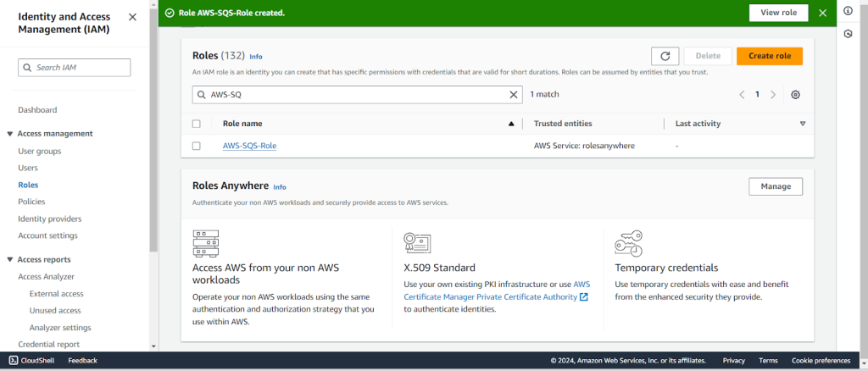868x371 pixels.
Task: Click the '1 match' result count
Action: [x=544, y=95]
